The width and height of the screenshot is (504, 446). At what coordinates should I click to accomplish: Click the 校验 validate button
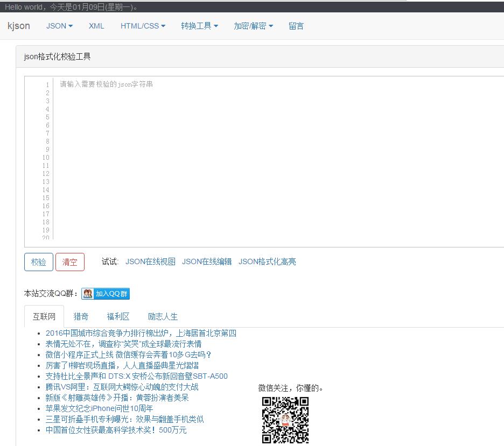pyautogui.click(x=39, y=262)
